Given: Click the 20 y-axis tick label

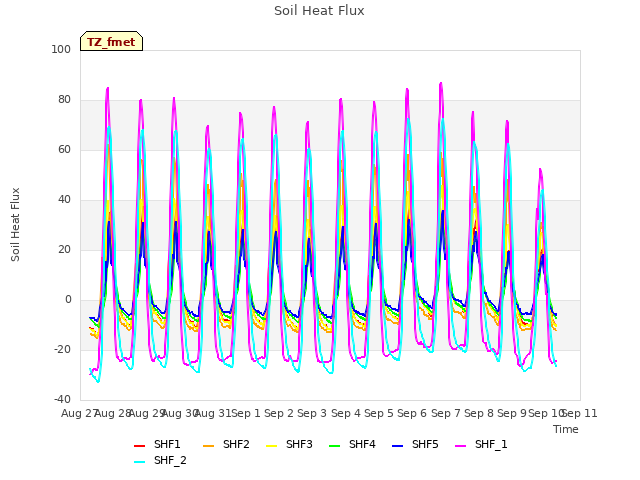Looking at the screenshot, I should [x=64, y=249].
